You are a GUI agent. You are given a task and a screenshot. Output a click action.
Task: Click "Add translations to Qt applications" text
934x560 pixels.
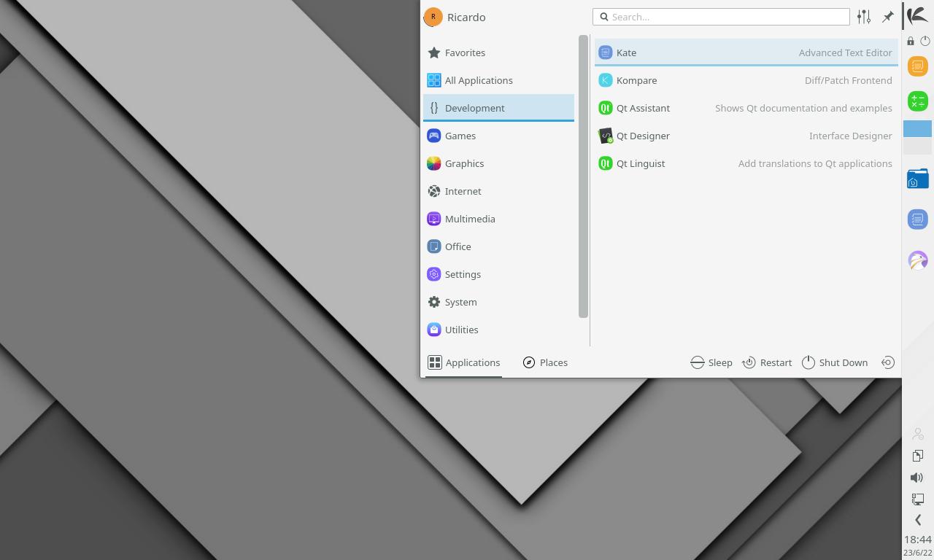[x=815, y=163]
